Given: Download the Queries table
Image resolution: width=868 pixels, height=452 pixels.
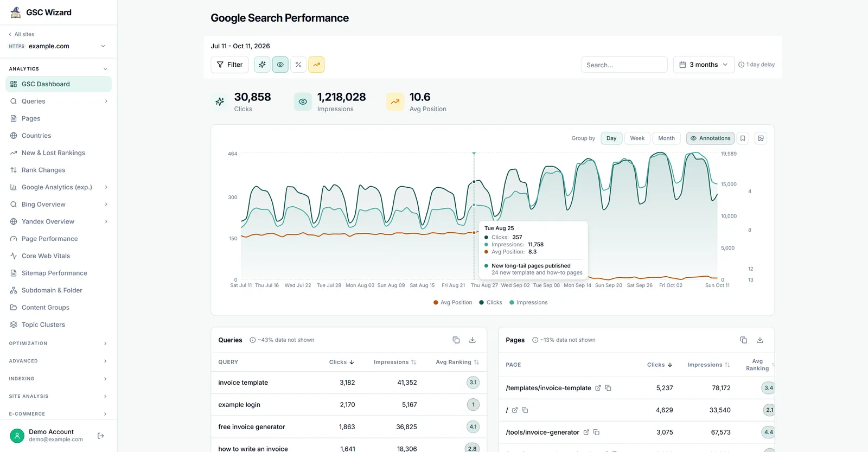Looking at the screenshot, I should [473, 340].
